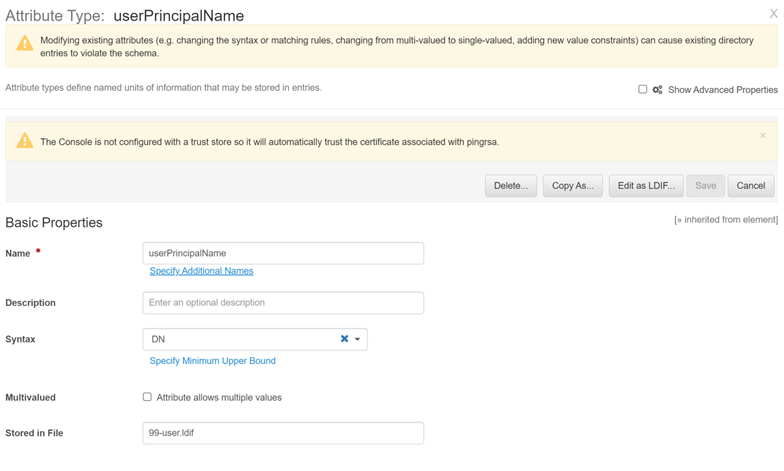
Task: Cancel the attribute type changes
Action: click(750, 186)
